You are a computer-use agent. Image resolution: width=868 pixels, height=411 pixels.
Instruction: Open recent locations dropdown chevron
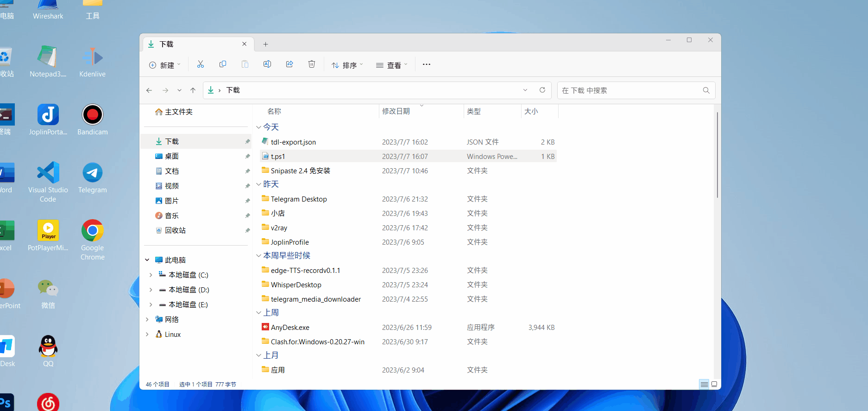(179, 90)
